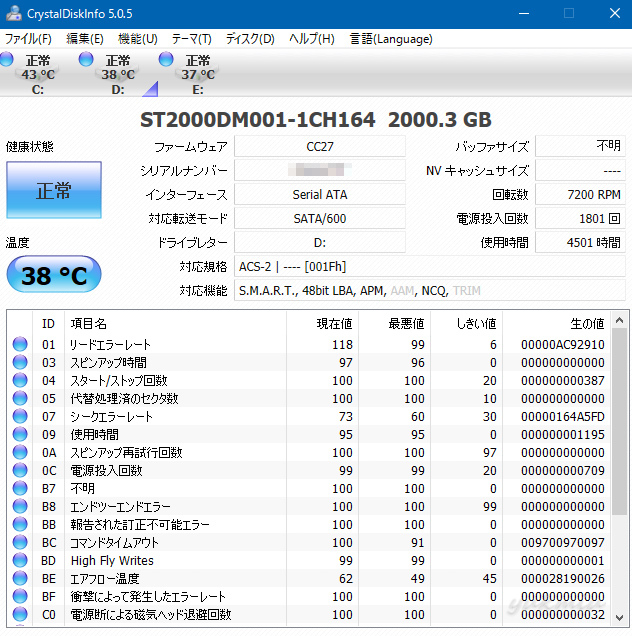Click the バッファサイズ field 不明
Image resolution: width=632 pixels, height=636 pixels.
click(x=580, y=146)
